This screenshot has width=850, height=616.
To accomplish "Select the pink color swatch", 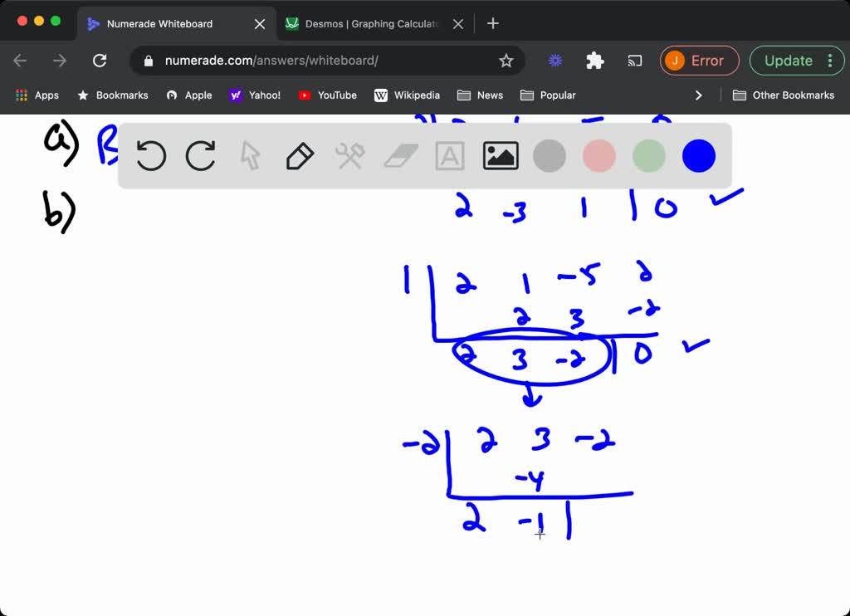I will 598,155.
